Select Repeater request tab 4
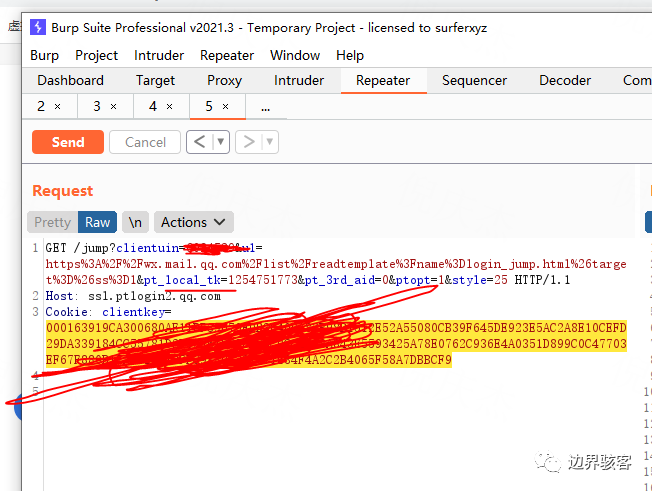Viewport: 652px width, 491px height. click(153, 106)
